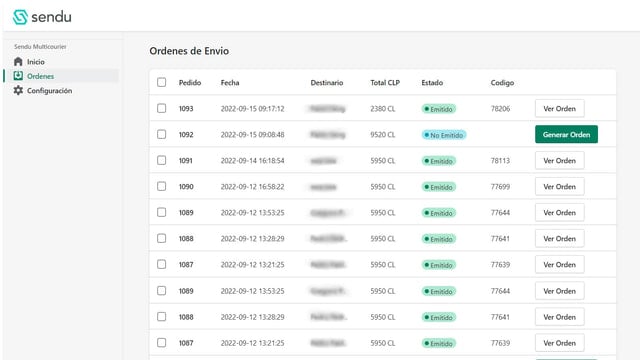Click Emitido status badge for order 1091

coord(439,161)
